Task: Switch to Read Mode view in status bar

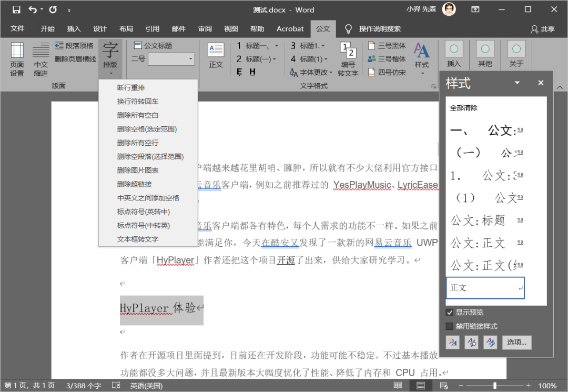Action: pos(398,386)
